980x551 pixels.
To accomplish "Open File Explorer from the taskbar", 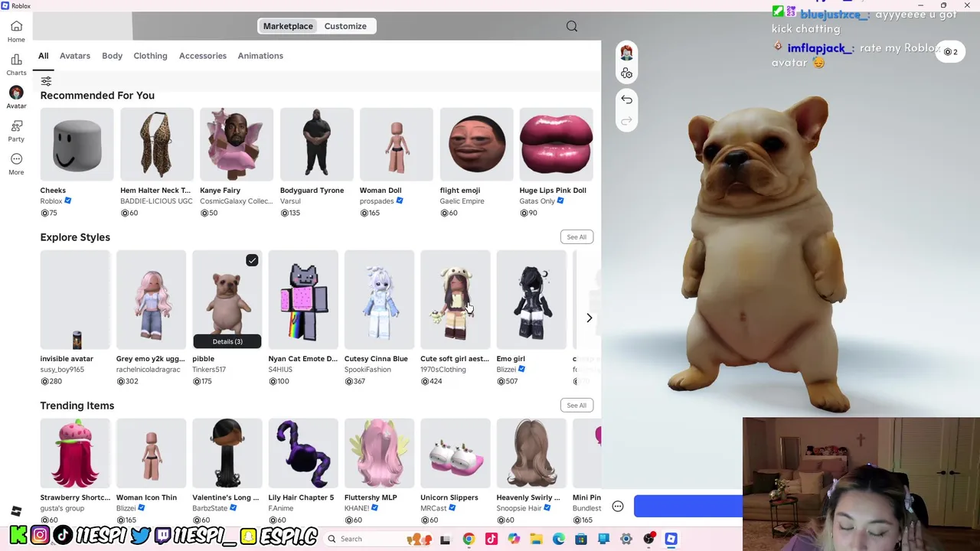I will pos(536,539).
